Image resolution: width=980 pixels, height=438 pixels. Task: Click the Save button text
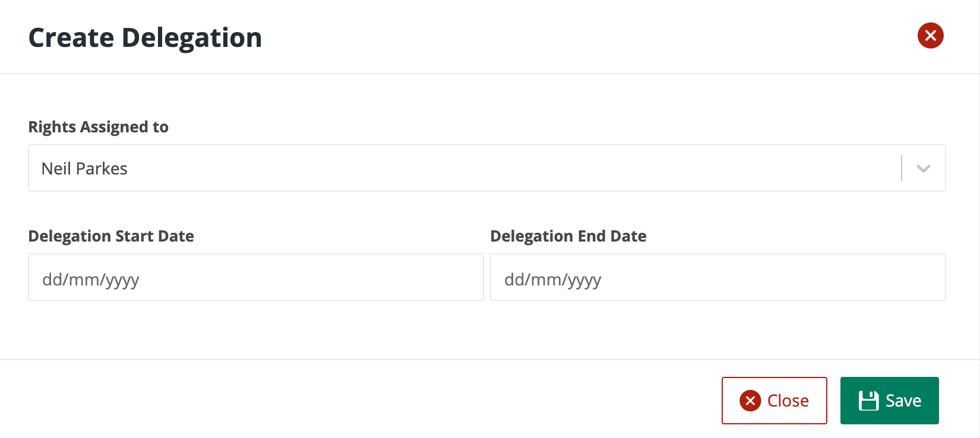(x=904, y=400)
